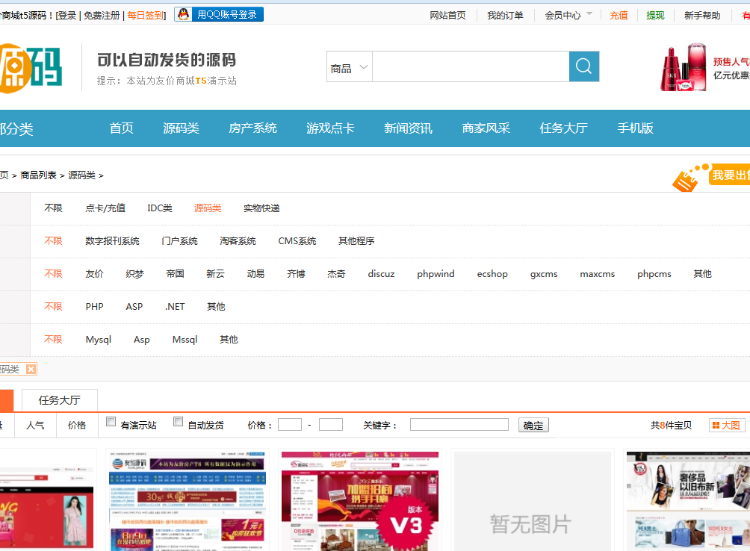Select 其他程序 filter
750x551 pixels.
(x=356, y=241)
